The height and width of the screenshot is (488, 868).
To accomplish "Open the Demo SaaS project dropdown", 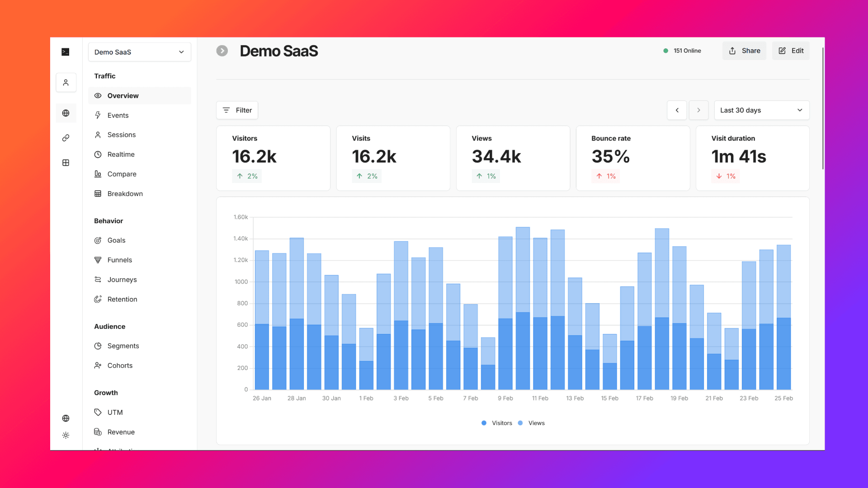I will click(139, 52).
